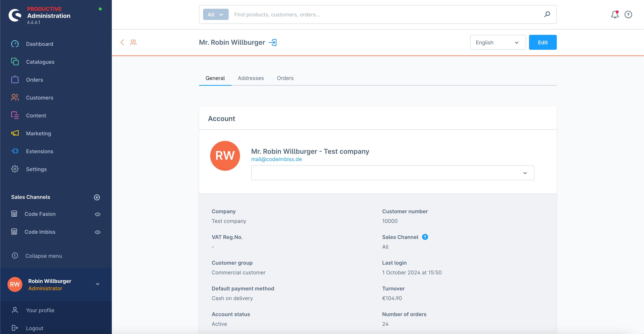Click Collapse menu label
This screenshot has height=334, width=644.
(x=43, y=256)
